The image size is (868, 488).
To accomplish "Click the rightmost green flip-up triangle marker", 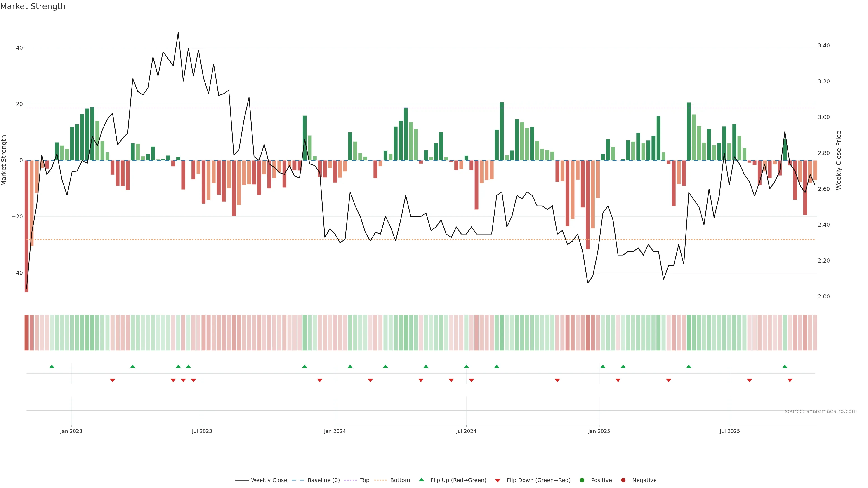I will point(785,366).
